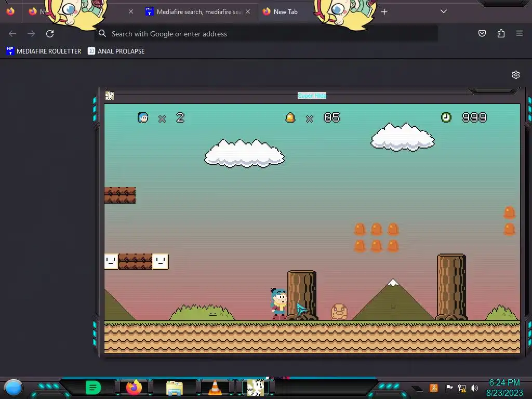The image size is (532, 399).
Task: Open new tab personalize settings gear
Action: pos(516,75)
